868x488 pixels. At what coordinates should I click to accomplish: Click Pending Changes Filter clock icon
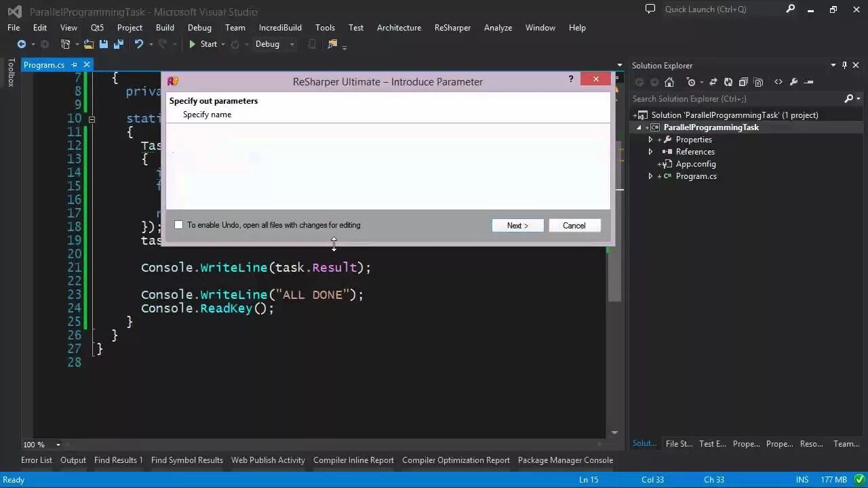point(691,82)
